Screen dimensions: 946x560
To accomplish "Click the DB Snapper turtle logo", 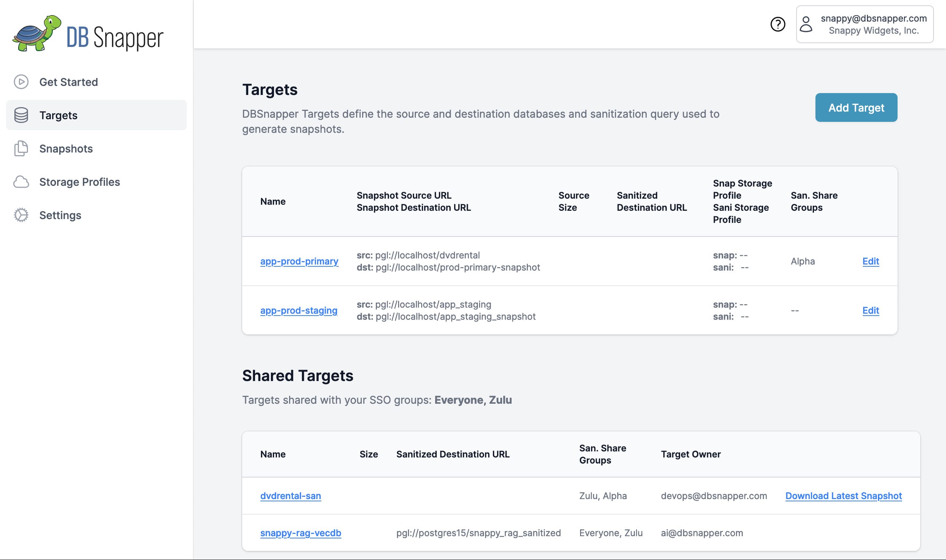I will coord(37,33).
